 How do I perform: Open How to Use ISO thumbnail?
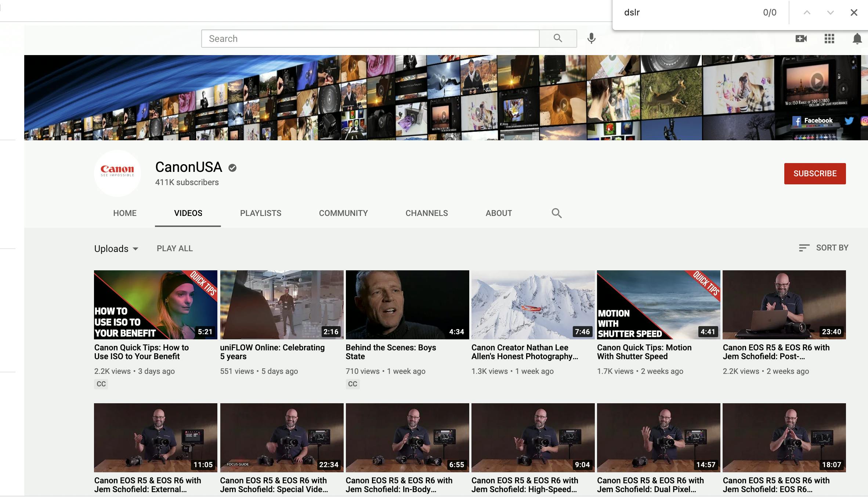[156, 305]
